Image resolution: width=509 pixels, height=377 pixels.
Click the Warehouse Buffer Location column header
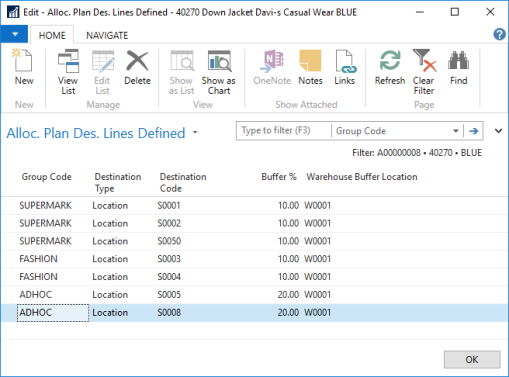click(362, 177)
